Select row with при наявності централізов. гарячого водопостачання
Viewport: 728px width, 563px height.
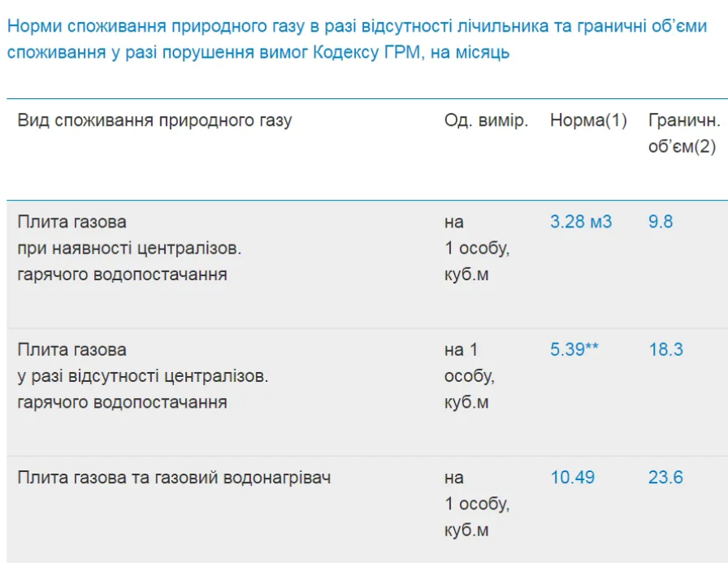click(367, 265)
